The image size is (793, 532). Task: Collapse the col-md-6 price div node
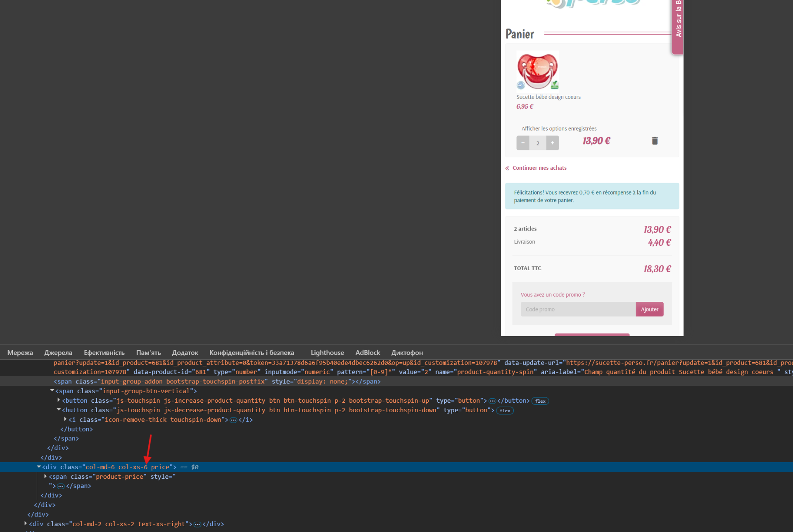pos(39,467)
